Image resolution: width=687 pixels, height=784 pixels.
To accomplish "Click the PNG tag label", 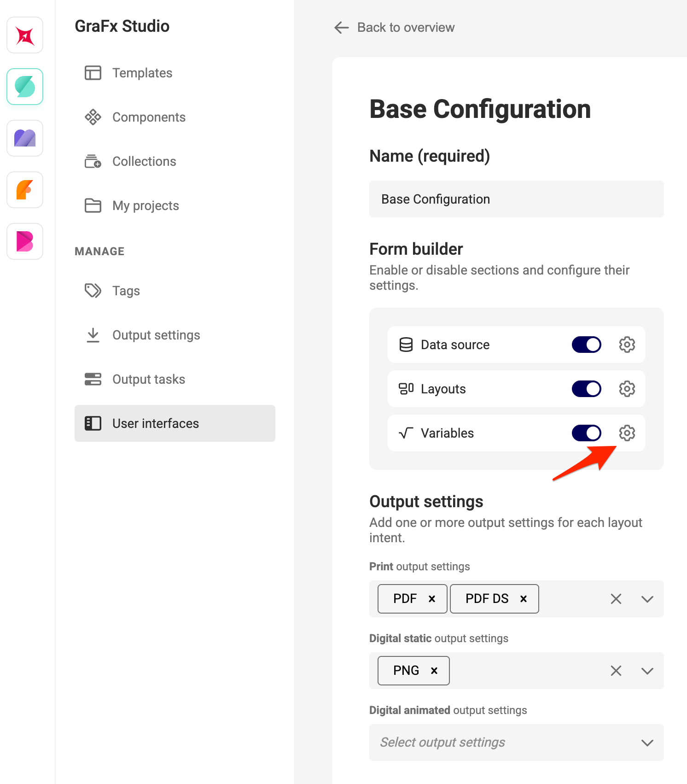I will [406, 671].
